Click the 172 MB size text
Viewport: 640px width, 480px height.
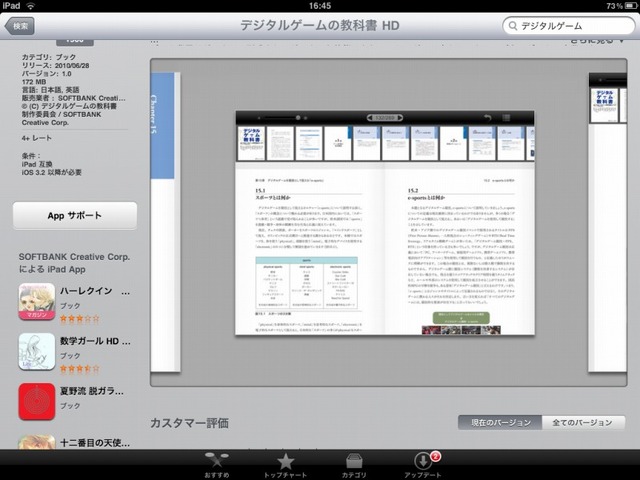pyautogui.click(x=34, y=82)
